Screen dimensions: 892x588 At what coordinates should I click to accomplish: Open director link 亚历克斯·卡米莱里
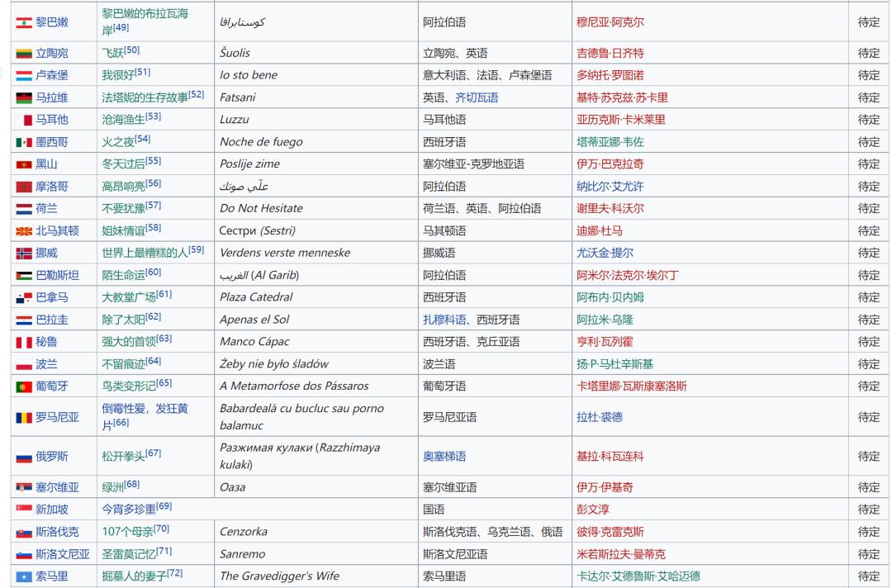pyautogui.click(x=620, y=120)
